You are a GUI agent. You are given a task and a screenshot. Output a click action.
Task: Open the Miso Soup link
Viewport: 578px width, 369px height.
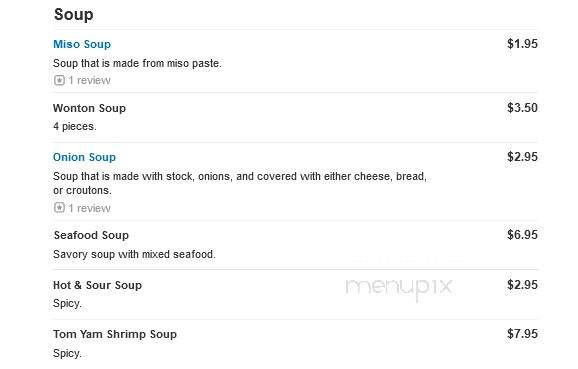coord(82,44)
